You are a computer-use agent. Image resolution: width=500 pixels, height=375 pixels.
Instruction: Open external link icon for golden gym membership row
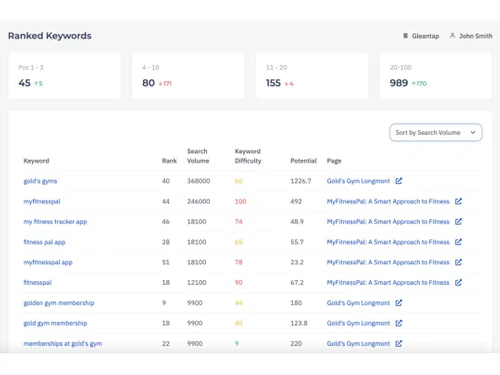click(x=399, y=303)
